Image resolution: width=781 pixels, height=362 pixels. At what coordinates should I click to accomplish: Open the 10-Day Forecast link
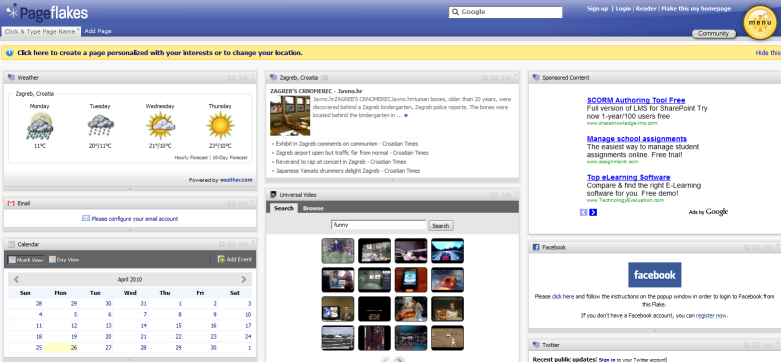coord(230,157)
